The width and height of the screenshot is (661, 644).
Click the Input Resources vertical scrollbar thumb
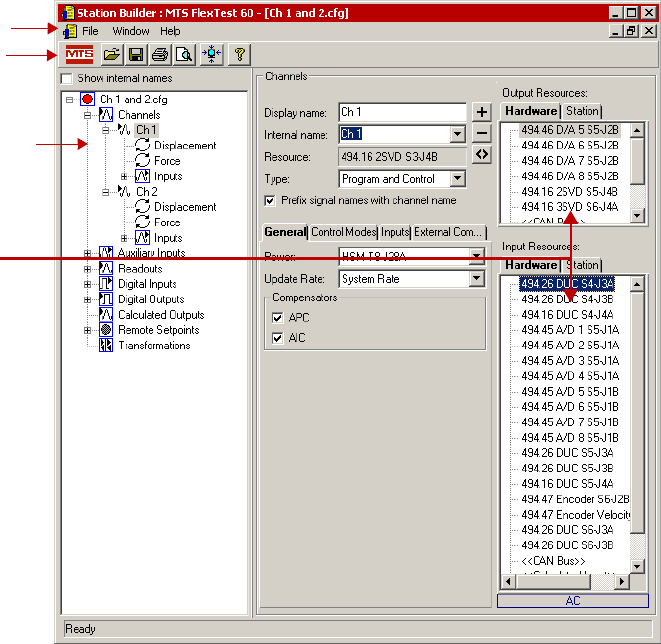(637, 413)
